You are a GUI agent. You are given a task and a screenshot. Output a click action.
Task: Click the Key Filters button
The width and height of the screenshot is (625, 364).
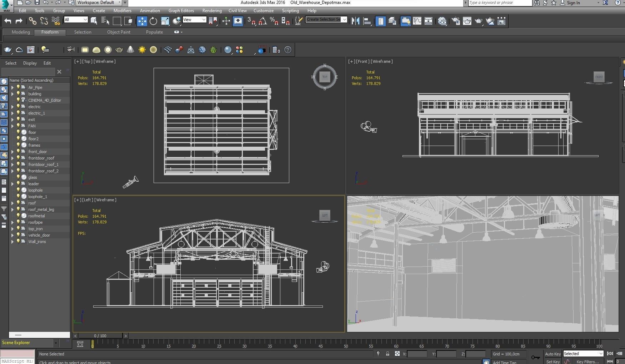coord(587,362)
